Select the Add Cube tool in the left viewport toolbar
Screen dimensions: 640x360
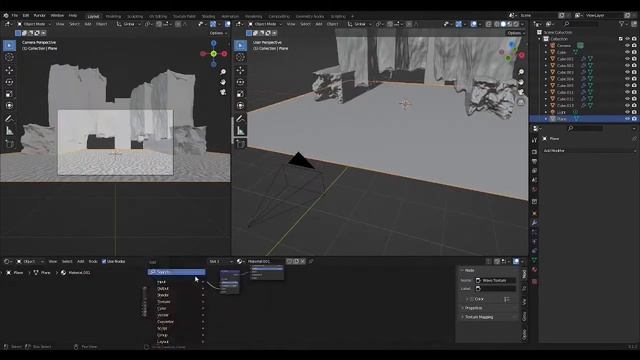(x=9, y=144)
